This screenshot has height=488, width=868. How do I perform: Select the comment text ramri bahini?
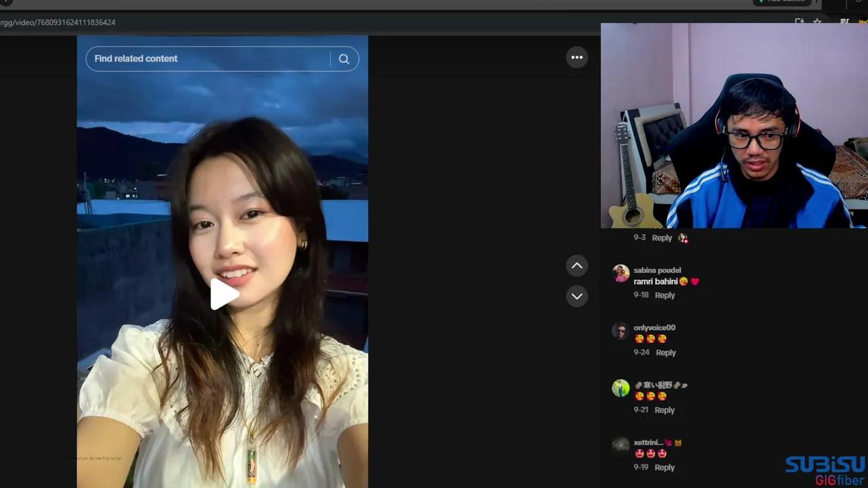[656, 281]
